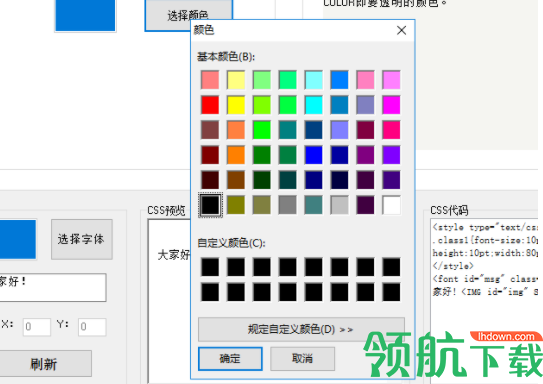Select the pure blue swatch in fourth row

point(313,155)
